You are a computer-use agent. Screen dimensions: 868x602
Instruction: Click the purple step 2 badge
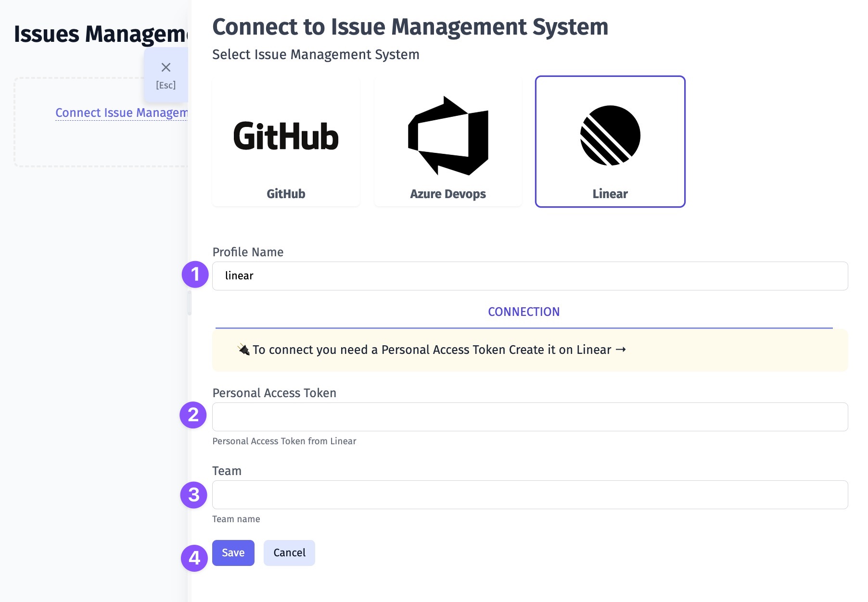(x=193, y=415)
